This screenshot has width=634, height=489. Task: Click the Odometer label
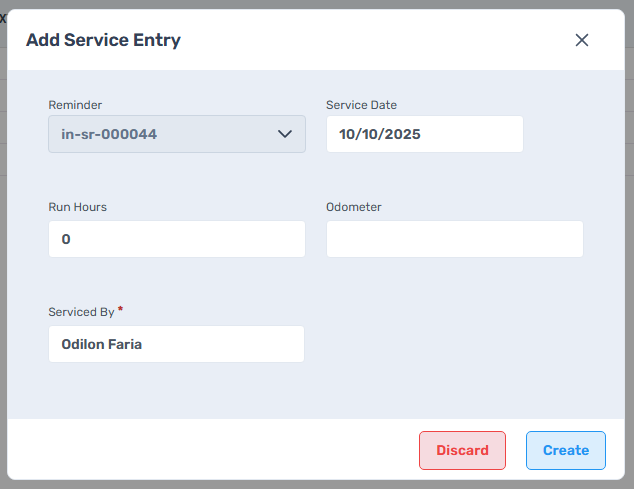354,207
